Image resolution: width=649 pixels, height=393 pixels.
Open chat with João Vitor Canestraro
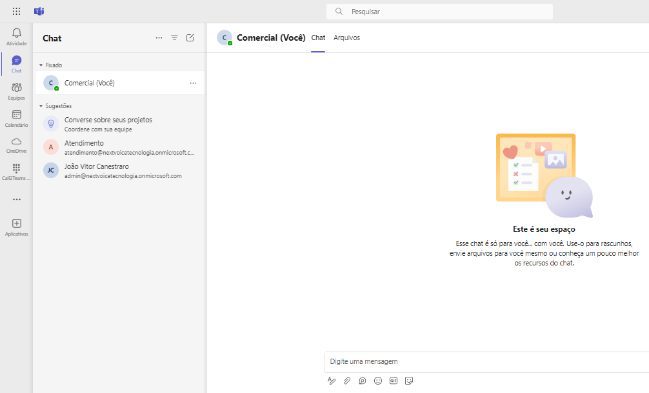[x=119, y=171]
